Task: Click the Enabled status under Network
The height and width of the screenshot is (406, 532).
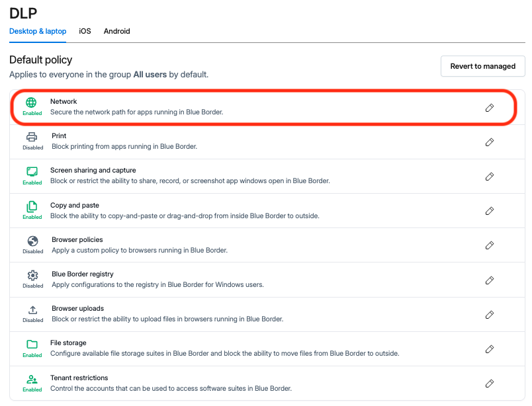Action: tap(32, 113)
